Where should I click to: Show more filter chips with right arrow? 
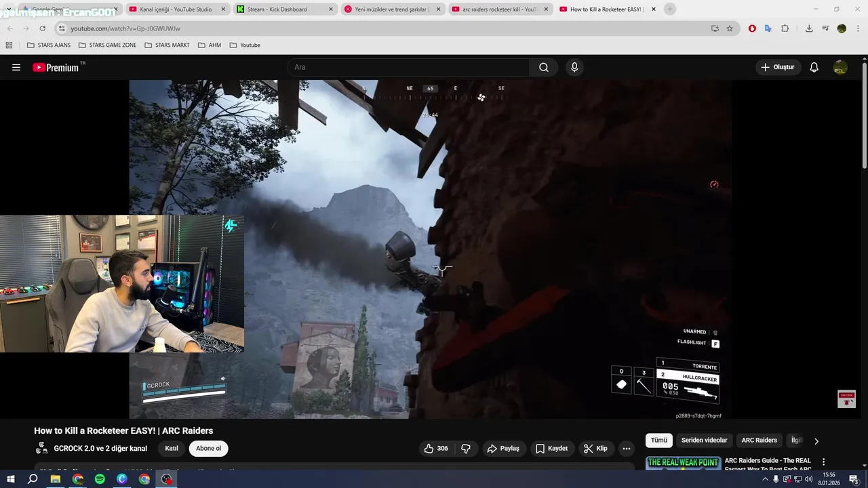[816, 441]
